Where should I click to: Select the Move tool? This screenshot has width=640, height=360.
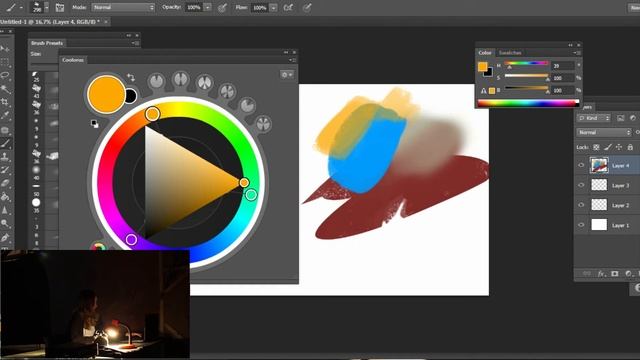coord(5,49)
